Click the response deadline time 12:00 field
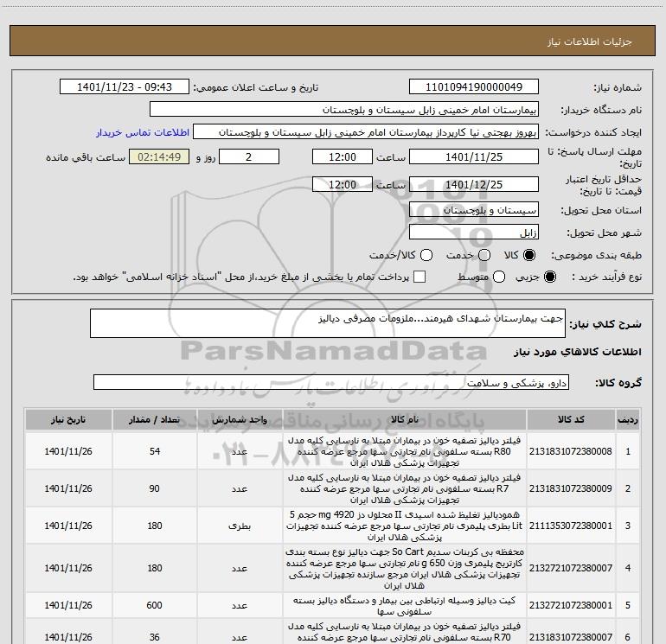666x644 pixels. [x=343, y=156]
